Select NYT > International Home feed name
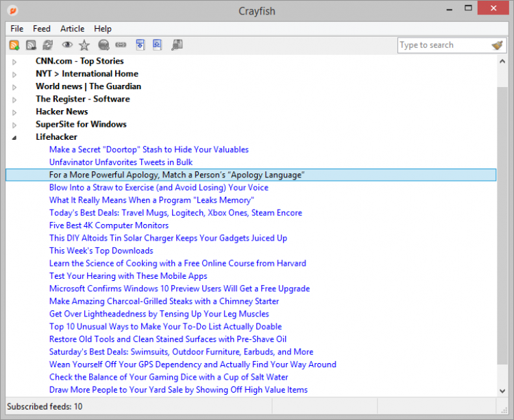The width and height of the screenshot is (514, 420). [x=87, y=74]
